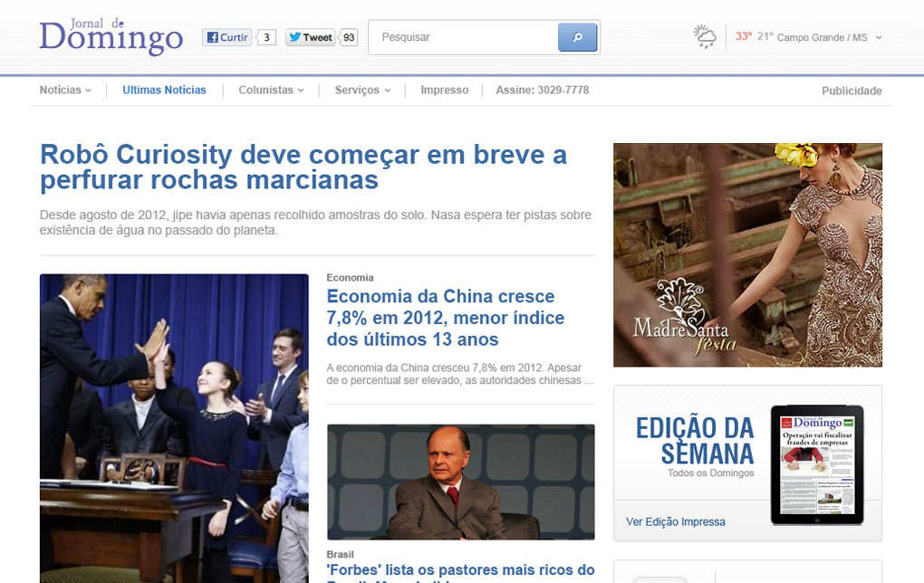Click the magnifier search button

(x=577, y=37)
